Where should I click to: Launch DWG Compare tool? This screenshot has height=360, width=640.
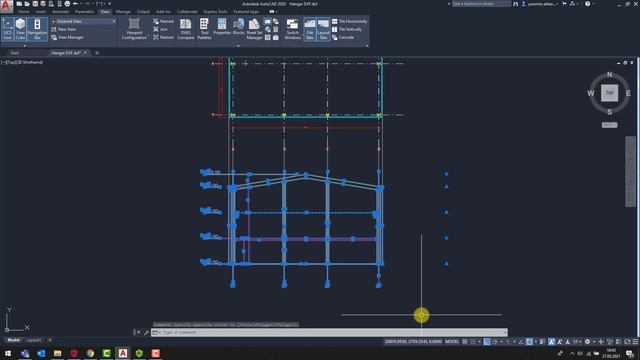click(x=186, y=29)
